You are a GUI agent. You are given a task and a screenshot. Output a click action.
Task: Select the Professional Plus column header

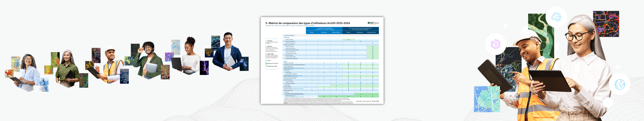coord(371,32)
